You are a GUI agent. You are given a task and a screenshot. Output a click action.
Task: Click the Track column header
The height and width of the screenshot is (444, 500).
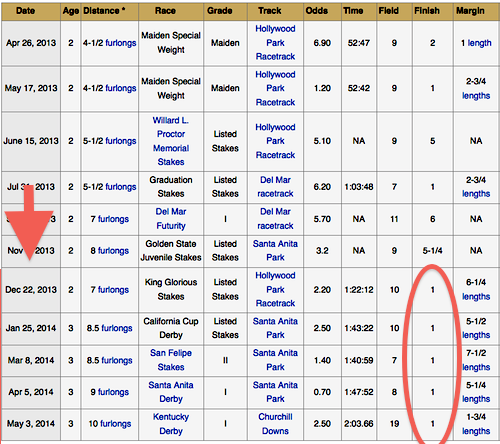(x=270, y=11)
